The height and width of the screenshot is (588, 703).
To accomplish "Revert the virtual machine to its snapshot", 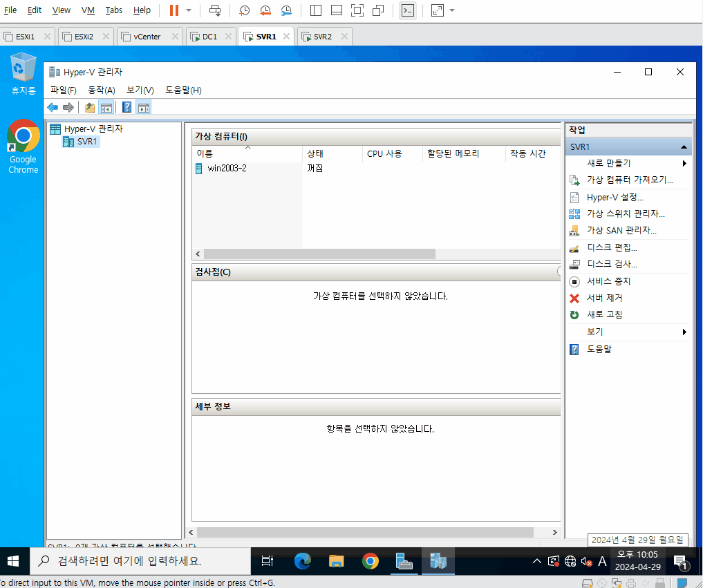I will pyautogui.click(x=265, y=10).
